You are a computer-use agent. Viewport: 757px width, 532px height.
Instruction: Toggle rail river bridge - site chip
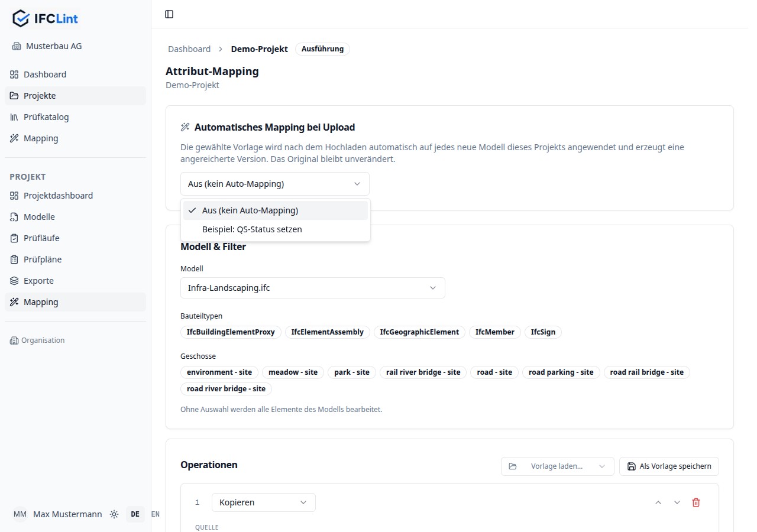point(423,372)
